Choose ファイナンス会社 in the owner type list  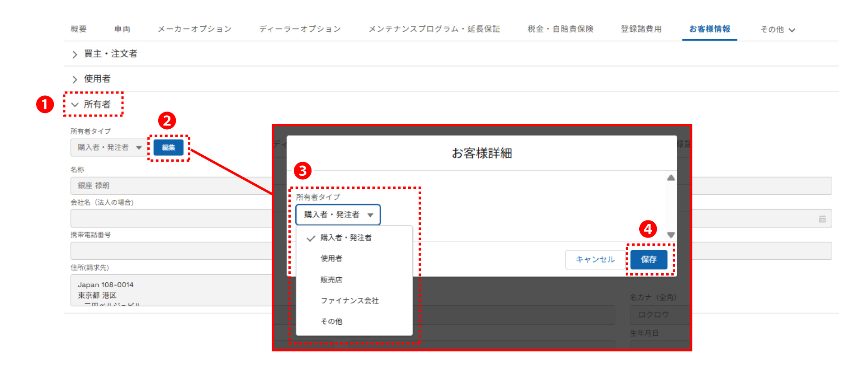point(349,300)
